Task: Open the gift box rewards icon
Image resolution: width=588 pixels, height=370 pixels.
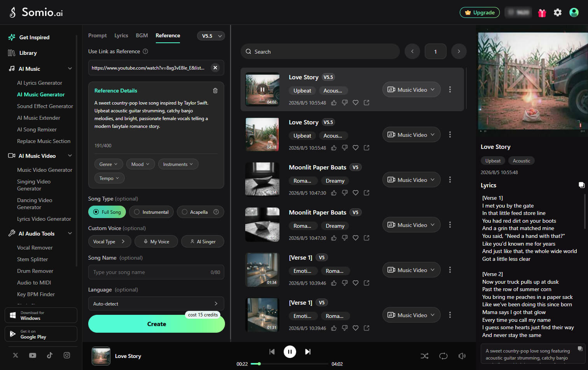Action: pos(542,13)
